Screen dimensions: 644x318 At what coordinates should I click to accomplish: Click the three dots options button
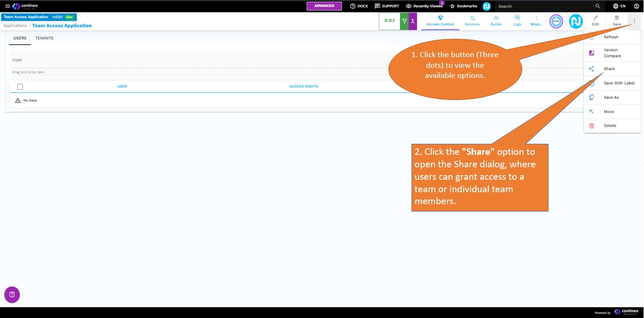[634, 21]
